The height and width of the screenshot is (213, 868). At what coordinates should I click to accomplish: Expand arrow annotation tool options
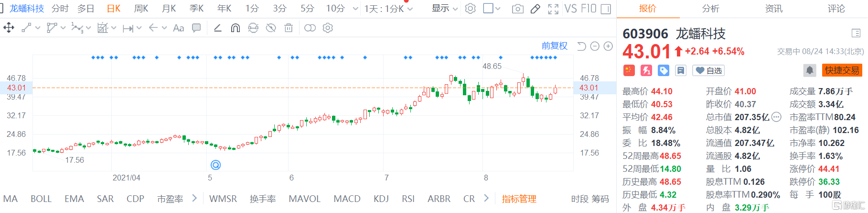pos(164,28)
